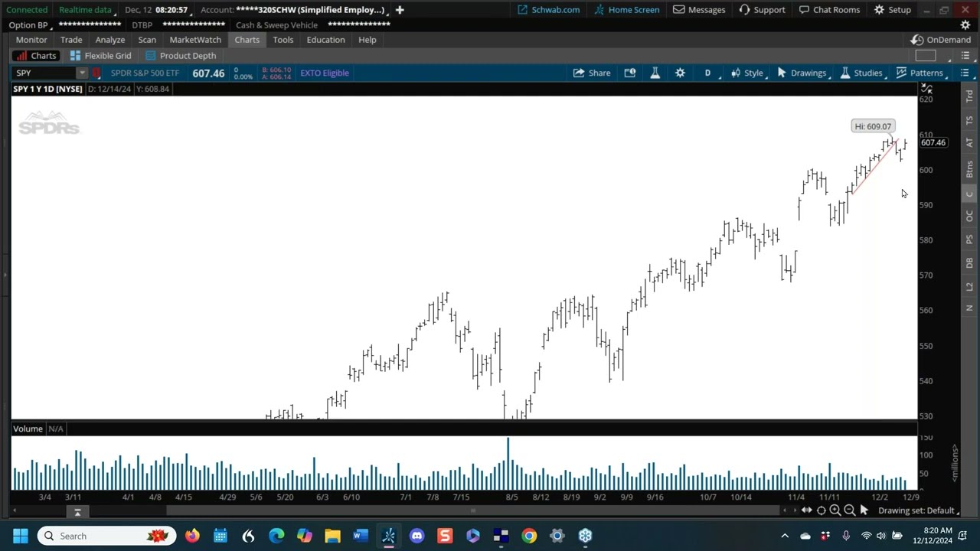The width and height of the screenshot is (980, 551).
Task: Click the red clipboard link icon beside symbol
Action: coord(96,73)
